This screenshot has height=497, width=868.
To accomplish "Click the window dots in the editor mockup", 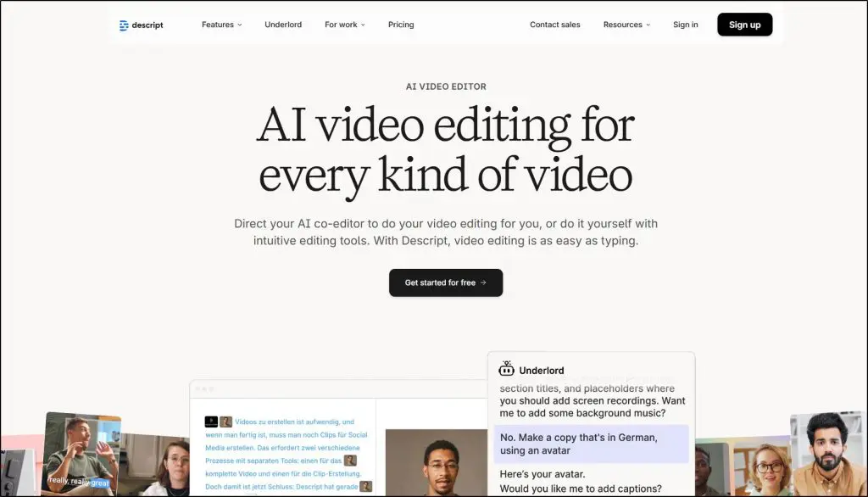I will pyautogui.click(x=204, y=389).
